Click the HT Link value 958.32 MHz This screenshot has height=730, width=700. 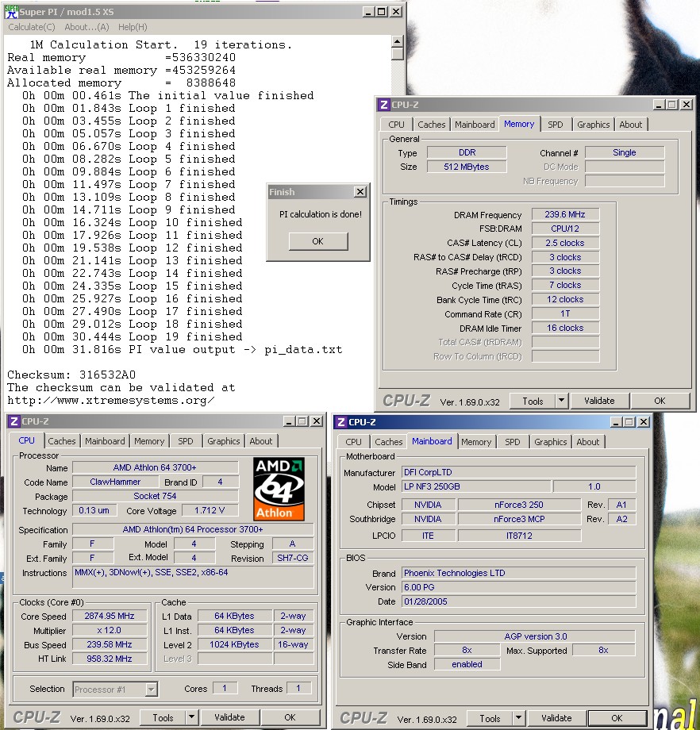point(110,659)
